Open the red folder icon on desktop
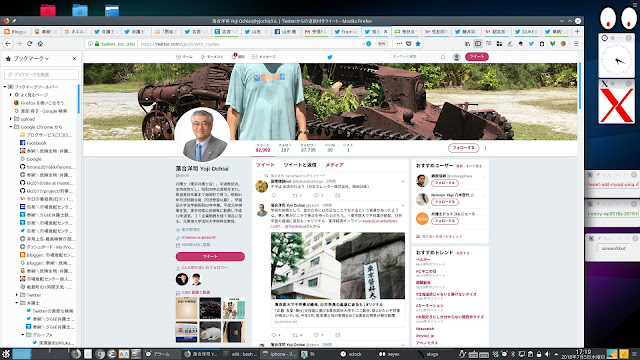640x360 pixels. [48, 10]
